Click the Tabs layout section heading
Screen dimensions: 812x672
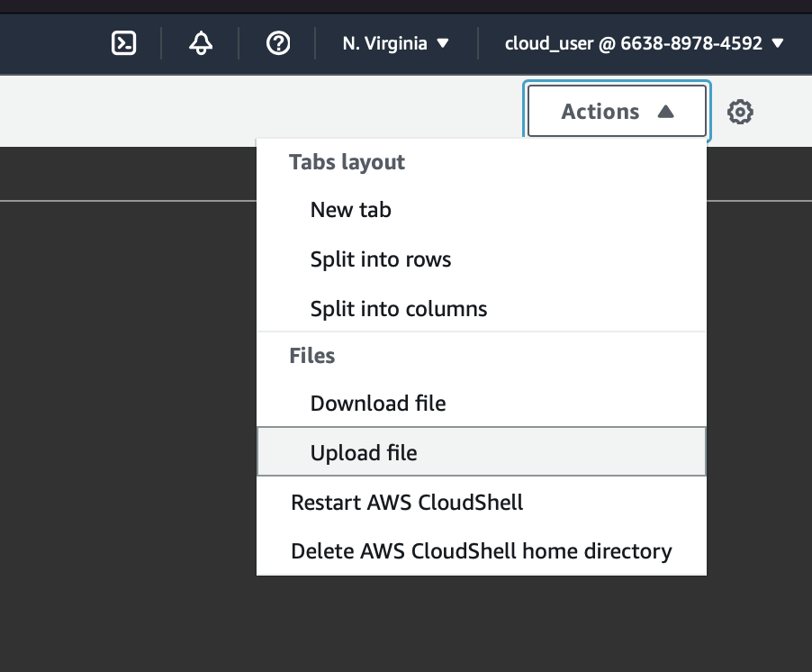point(347,162)
